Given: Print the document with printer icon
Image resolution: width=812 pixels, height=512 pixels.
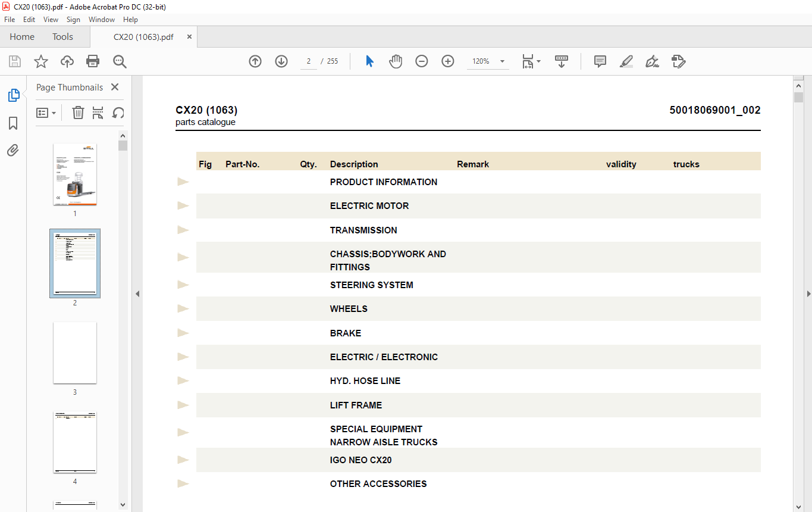Looking at the screenshot, I should point(93,61).
